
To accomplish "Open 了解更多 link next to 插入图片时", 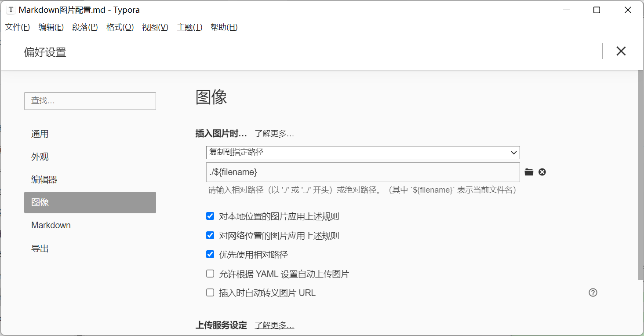I will coord(274,134).
